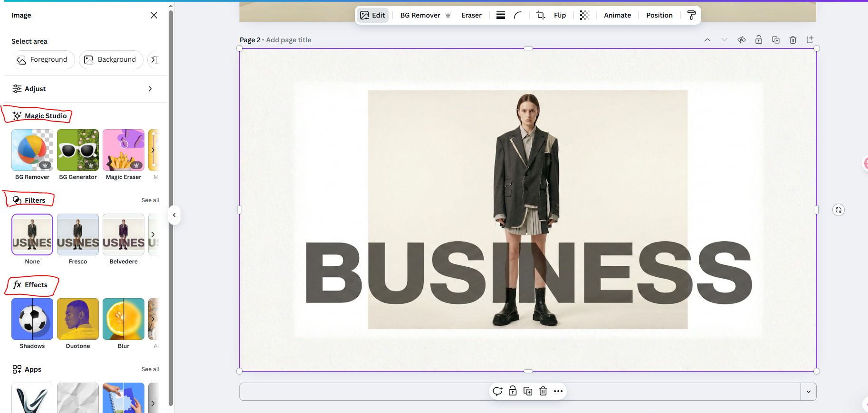Select the Background area button
This screenshot has height=413, width=868.
coord(111,60)
